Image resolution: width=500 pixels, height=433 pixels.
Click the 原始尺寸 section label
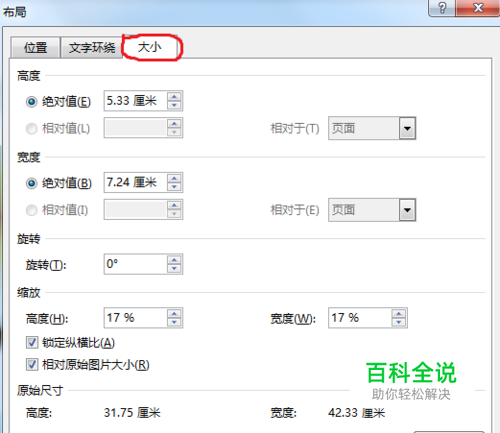click(40, 390)
